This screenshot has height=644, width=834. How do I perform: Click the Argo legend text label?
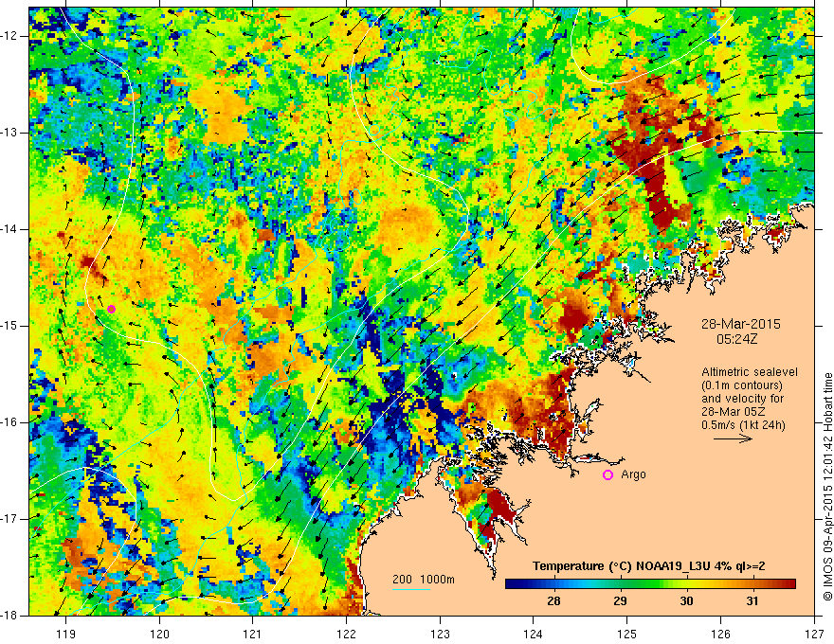tap(633, 474)
